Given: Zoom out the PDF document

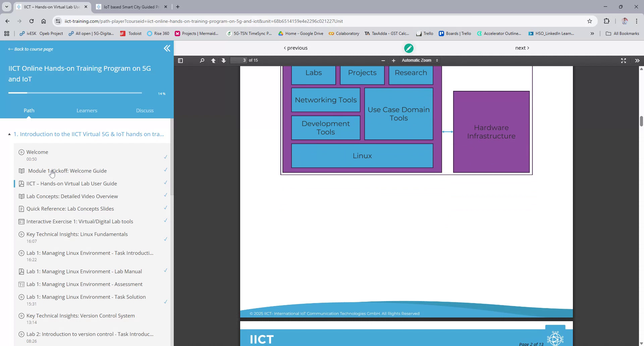Looking at the screenshot, I should [x=383, y=61].
